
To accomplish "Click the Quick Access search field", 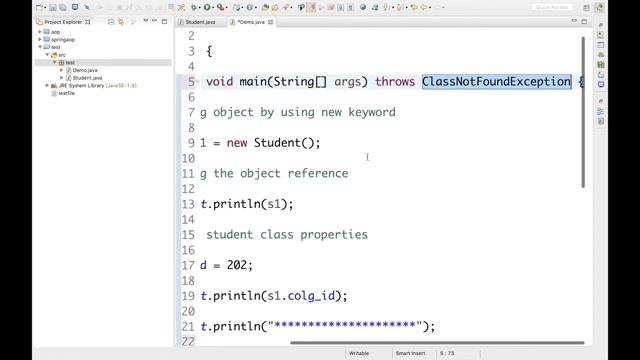I will pos(552,7).
